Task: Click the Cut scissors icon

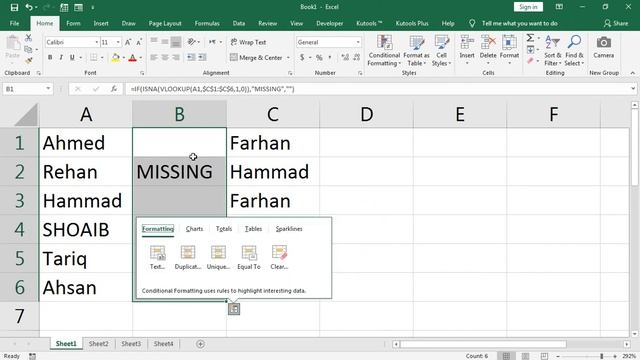Action: click(28, 38)
